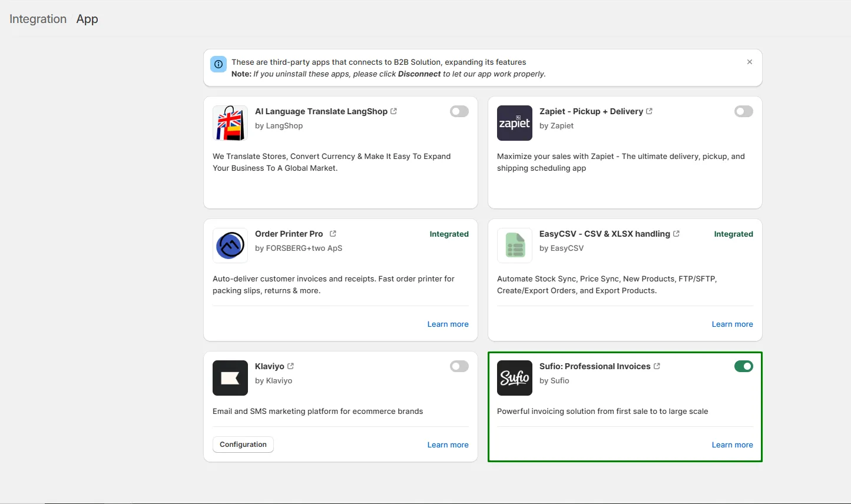
Task: Open external link icon beside AI Language Translate LangShop
Action: click(394, 111)
